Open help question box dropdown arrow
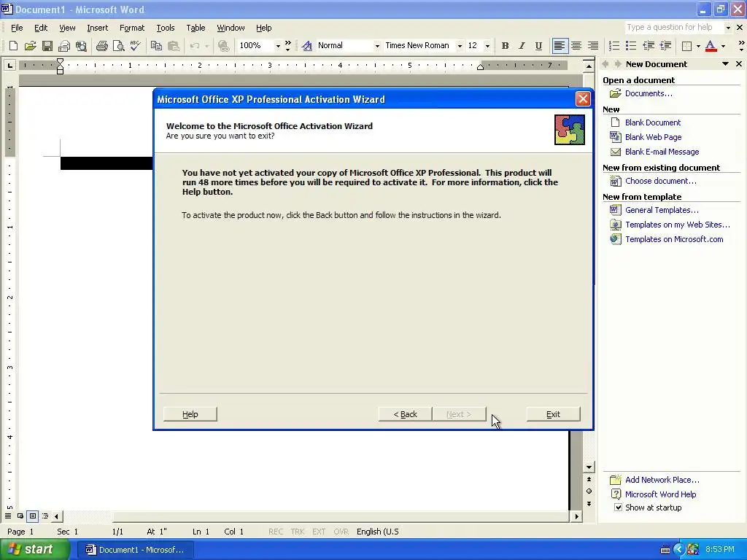This screenshot has width=747, height=560. pos(728,28)
